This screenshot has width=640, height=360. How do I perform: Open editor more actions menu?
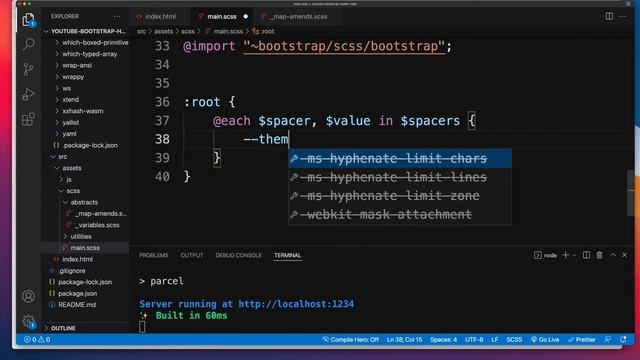(x=622, y=16)
